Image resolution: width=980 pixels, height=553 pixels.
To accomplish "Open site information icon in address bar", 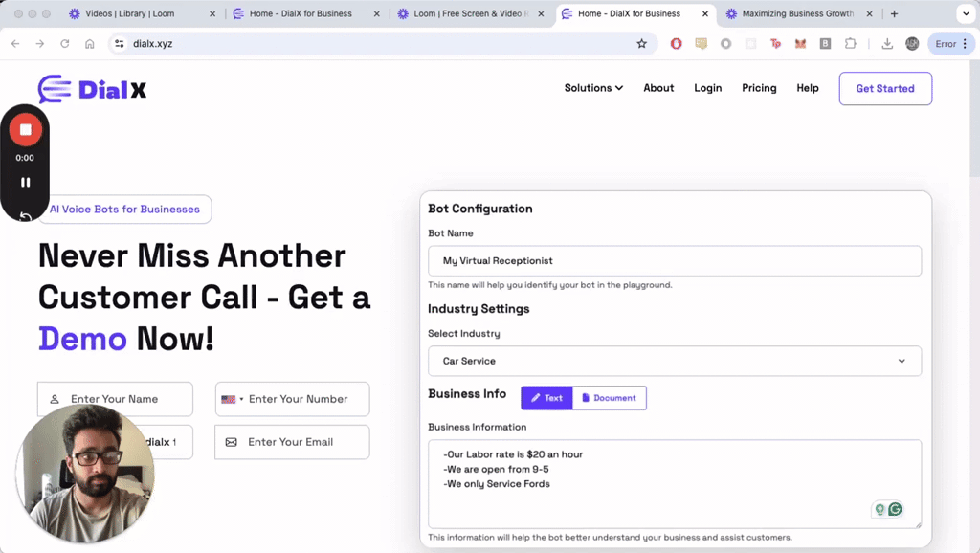I will coord(120,44).
